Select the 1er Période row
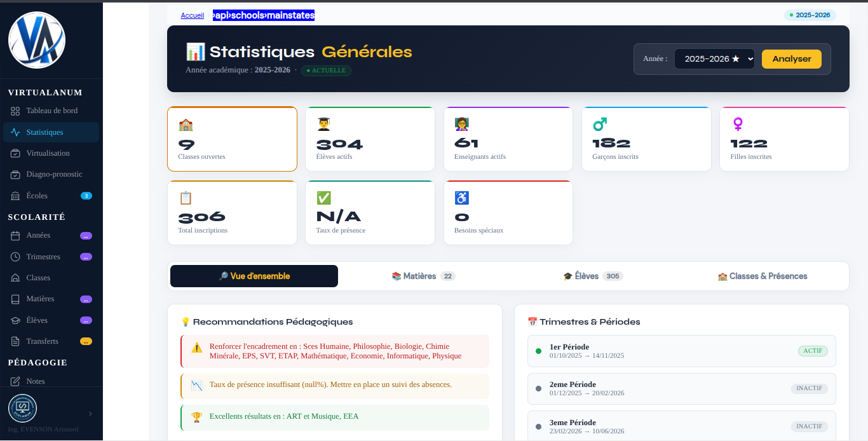This screenshot has width=868, height=441. (682, 351)
